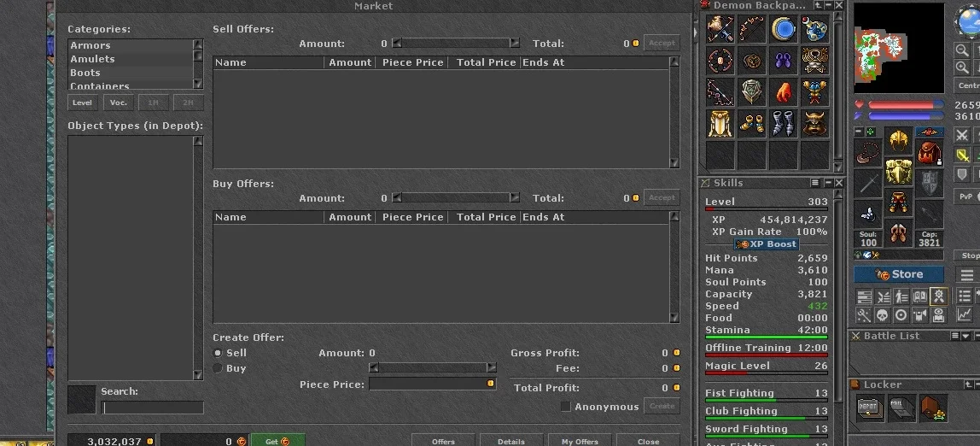Click the golden armor equipment slot
Screen dimensions: 980x446
point(899,172)
